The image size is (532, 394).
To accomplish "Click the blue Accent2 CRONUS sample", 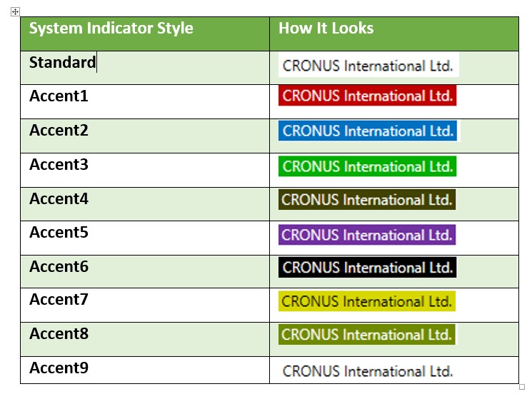I will click(x=368, y=131).
